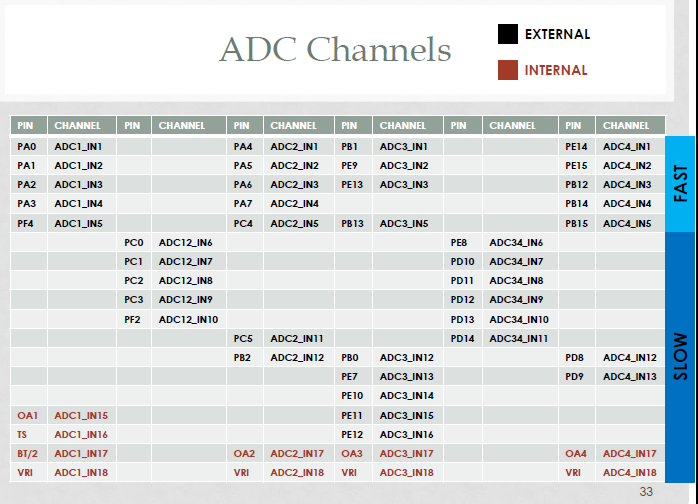Select the BT/2 pin cell
698x504 pixels.
click(x=29, y=454)
